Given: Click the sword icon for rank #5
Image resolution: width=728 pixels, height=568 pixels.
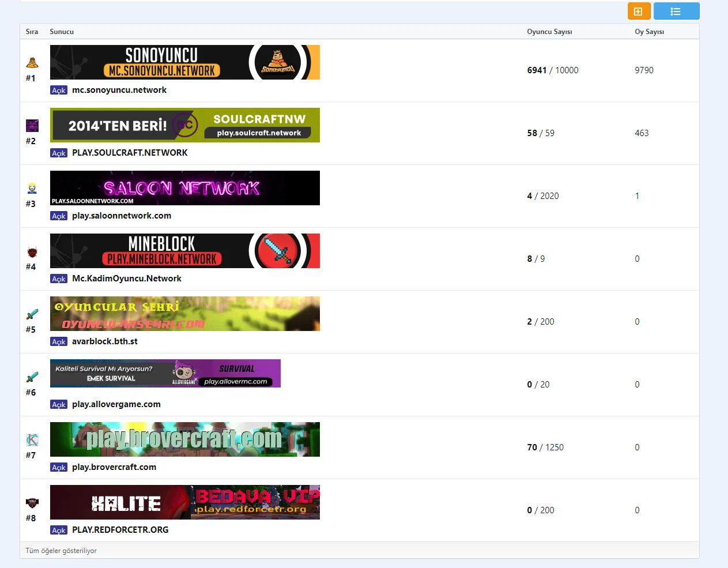Looking at the screenshot, I should pyautogui.click(x=32, y=314).
